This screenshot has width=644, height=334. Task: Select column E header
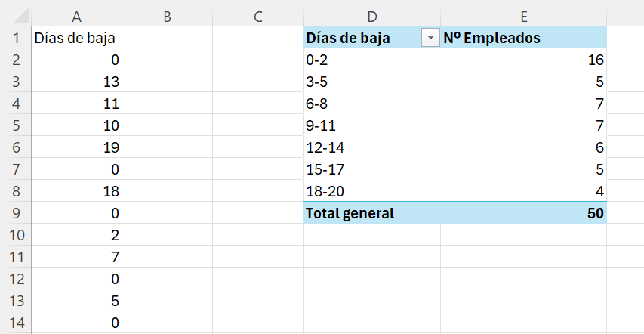tap(523, 16)
